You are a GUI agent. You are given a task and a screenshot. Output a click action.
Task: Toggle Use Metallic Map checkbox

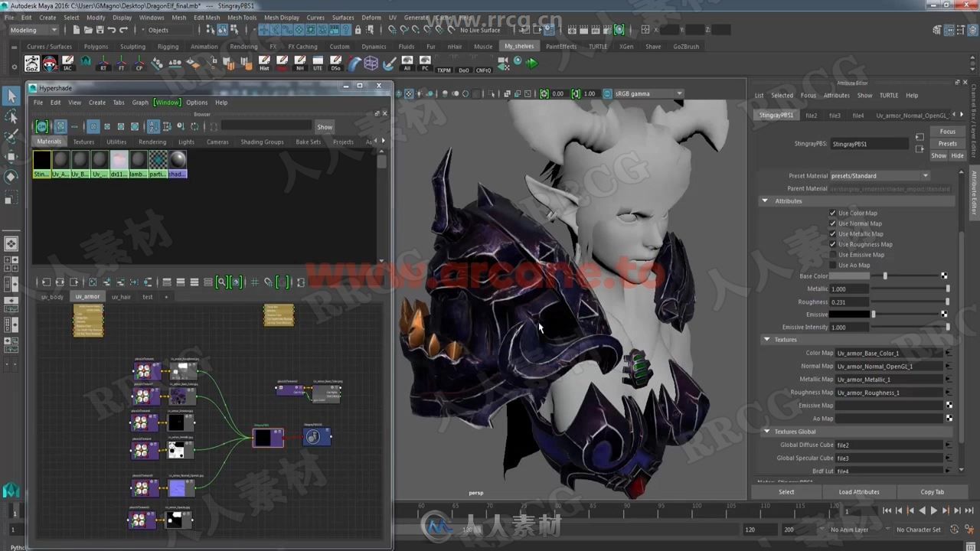coord(832,233)
